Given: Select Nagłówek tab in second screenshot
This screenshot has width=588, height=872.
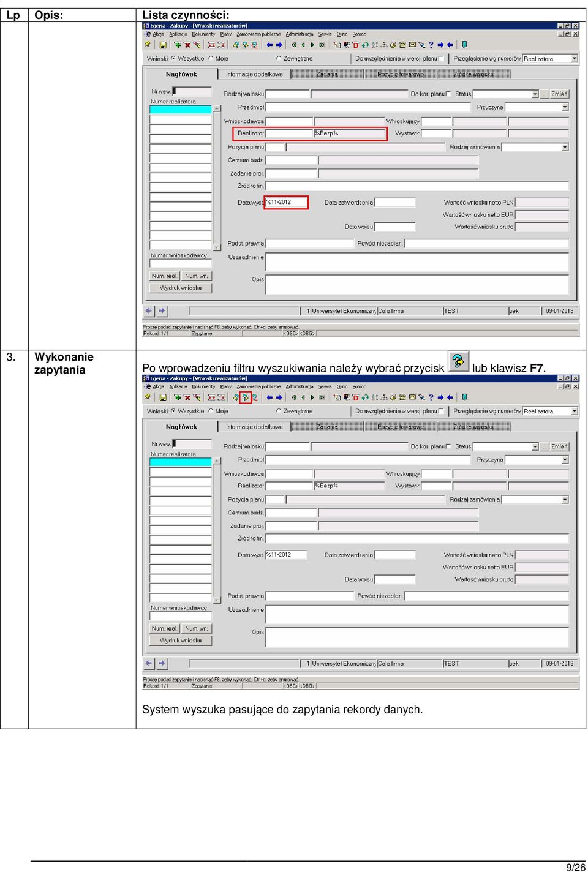Looking at the screenshot, I should pos(181,427).
